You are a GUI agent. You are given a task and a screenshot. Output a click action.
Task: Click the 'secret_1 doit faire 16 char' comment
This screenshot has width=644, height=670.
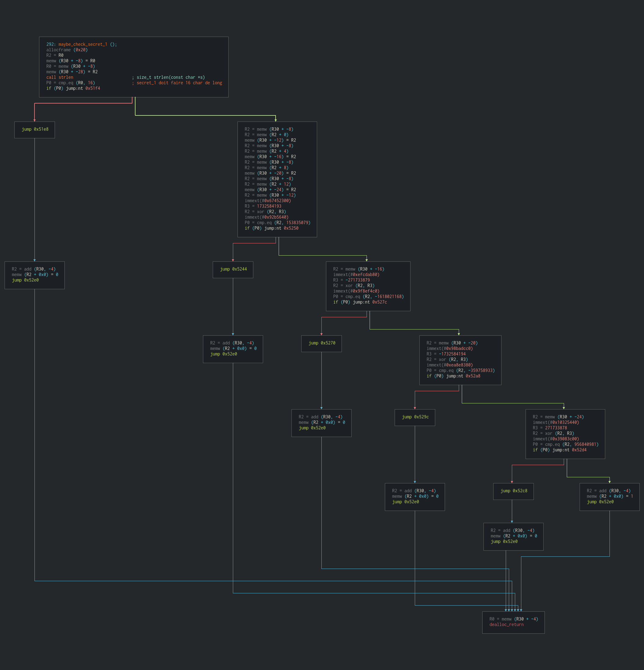177,83
